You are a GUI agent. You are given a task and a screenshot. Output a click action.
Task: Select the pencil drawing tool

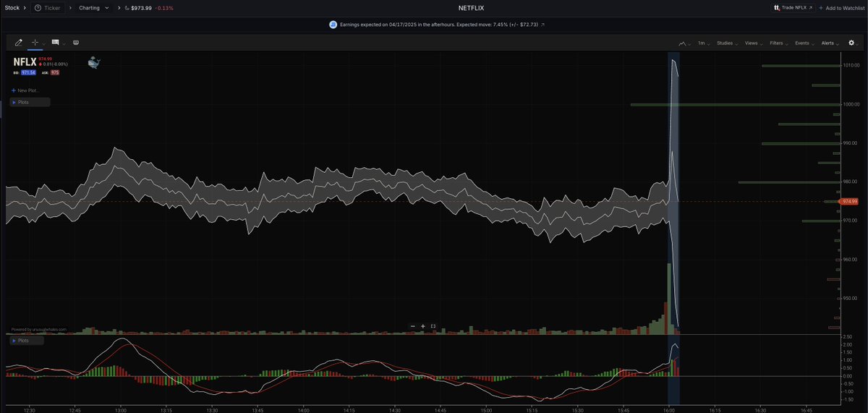pyautogui.click(x=19, y=43)
